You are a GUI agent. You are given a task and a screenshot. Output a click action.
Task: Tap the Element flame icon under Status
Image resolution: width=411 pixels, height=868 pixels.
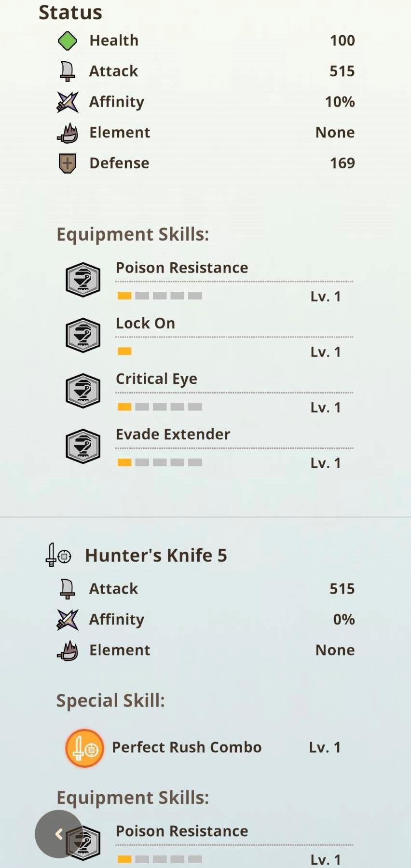(68, 133)
